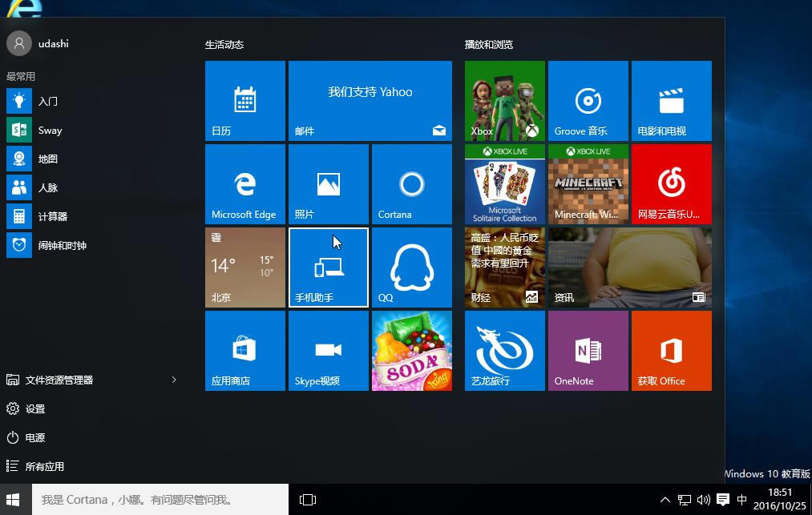
Task: Open the 艺龙旅行 tile
Action: (505, 351)
